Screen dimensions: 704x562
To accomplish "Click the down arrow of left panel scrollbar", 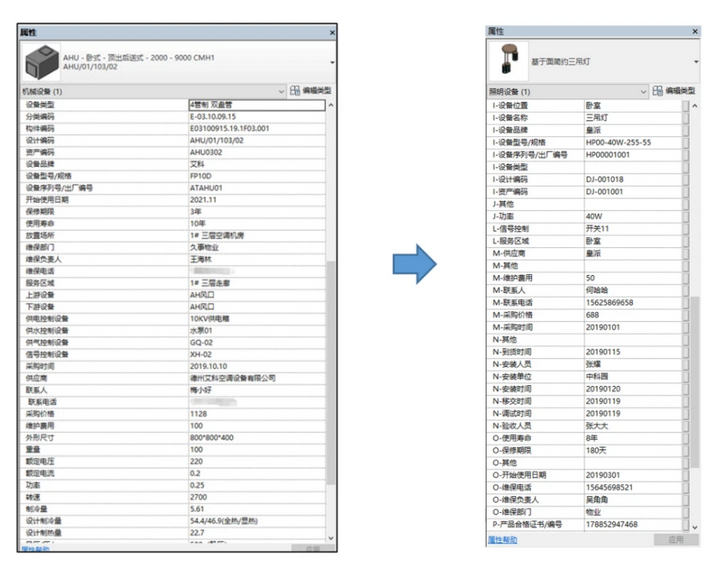I will 331,538.
